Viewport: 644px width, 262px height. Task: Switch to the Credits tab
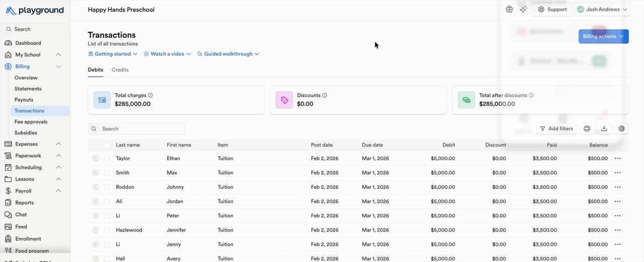tap(120, 70)
